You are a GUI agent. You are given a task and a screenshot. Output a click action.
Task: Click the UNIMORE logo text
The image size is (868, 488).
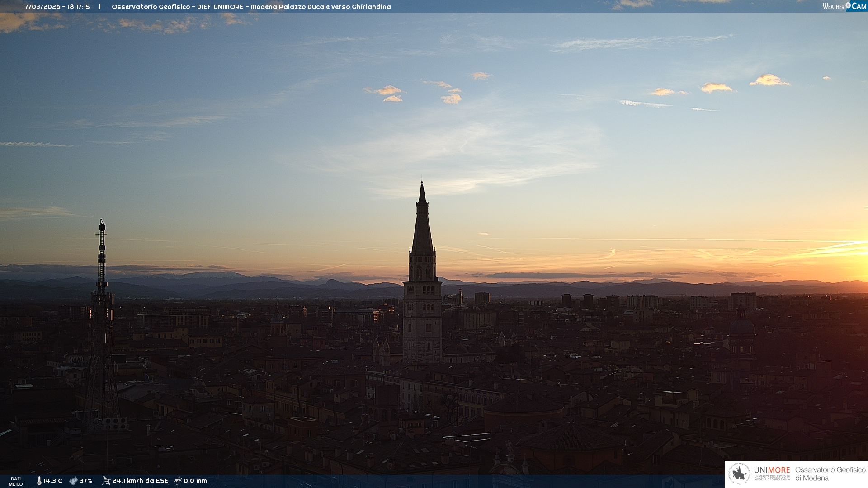tap(772, 470)
